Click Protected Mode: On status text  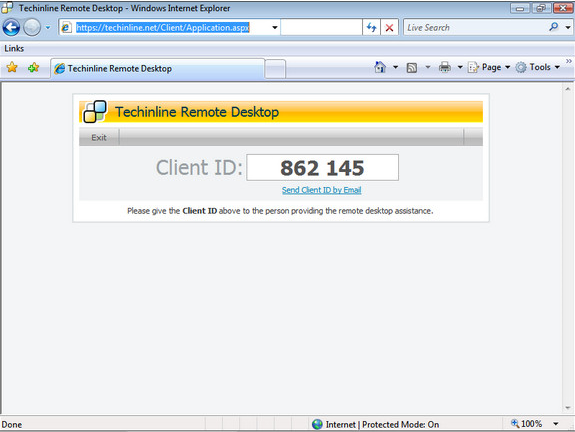(401, 425)
